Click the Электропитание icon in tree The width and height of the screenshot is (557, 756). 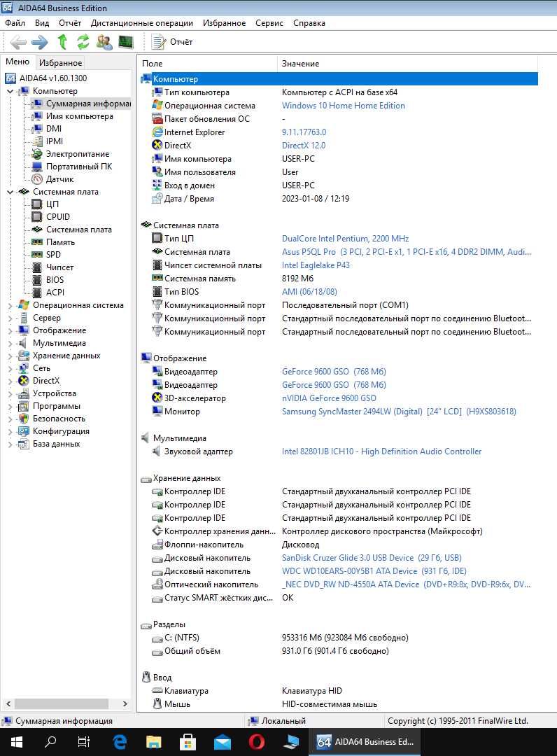click(37, 154)
